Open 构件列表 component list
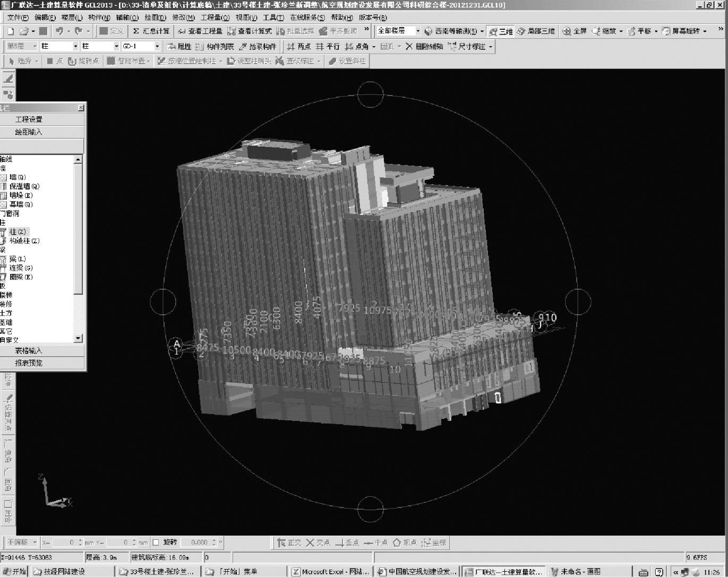728x577 pixels. tap(215, 47)
